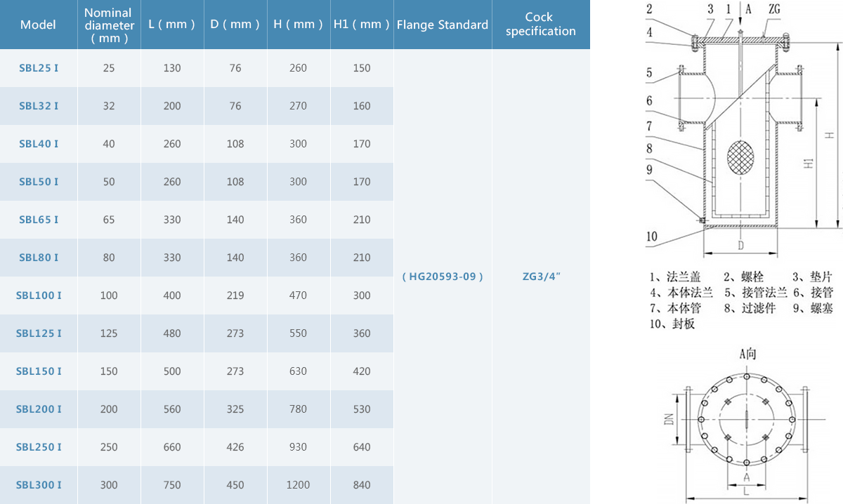
Task: Click the callout number 10 in diagram
Action: click(x=652, y=237)
